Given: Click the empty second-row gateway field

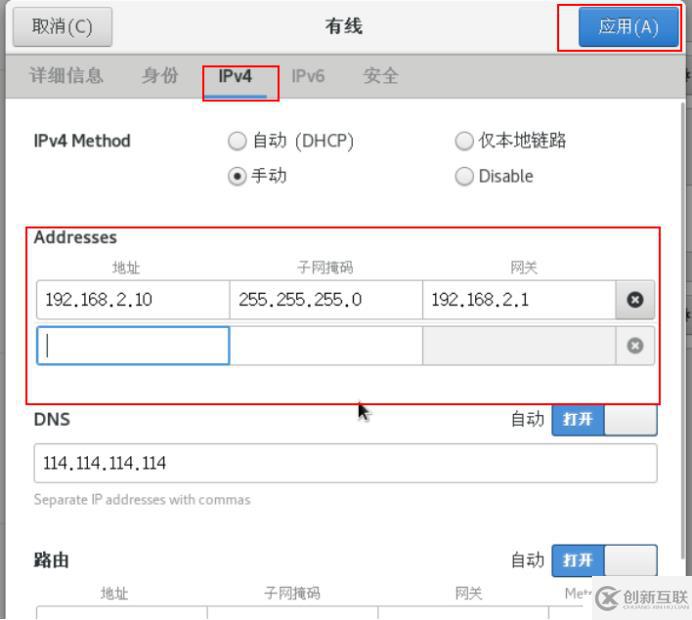Looking at the screenshot, I should pos(519,346).
